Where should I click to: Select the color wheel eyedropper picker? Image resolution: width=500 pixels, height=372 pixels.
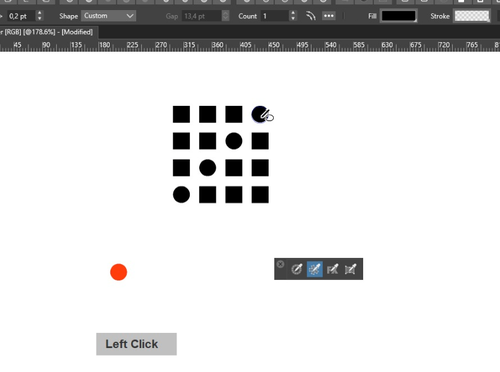coord(297,269)
